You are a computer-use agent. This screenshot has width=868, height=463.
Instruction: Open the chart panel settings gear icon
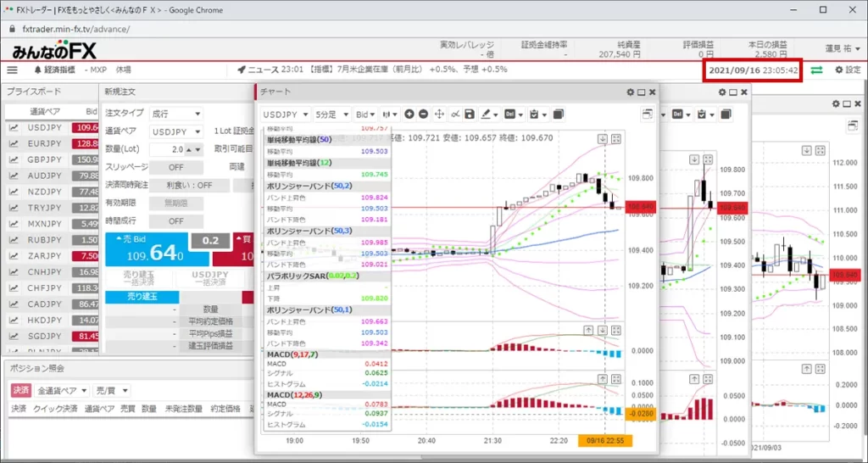point(629,92)
